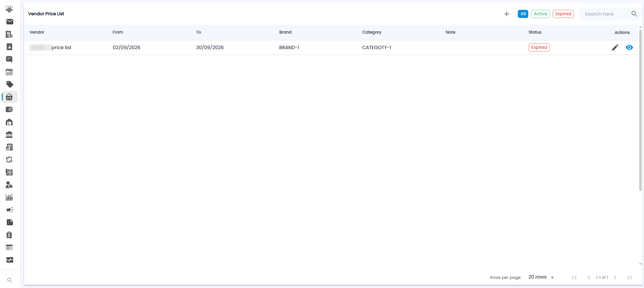The image size is (644, 288).
Task: Select the shopping basket icon in sidebar
Action: click(x=10, y=97)
